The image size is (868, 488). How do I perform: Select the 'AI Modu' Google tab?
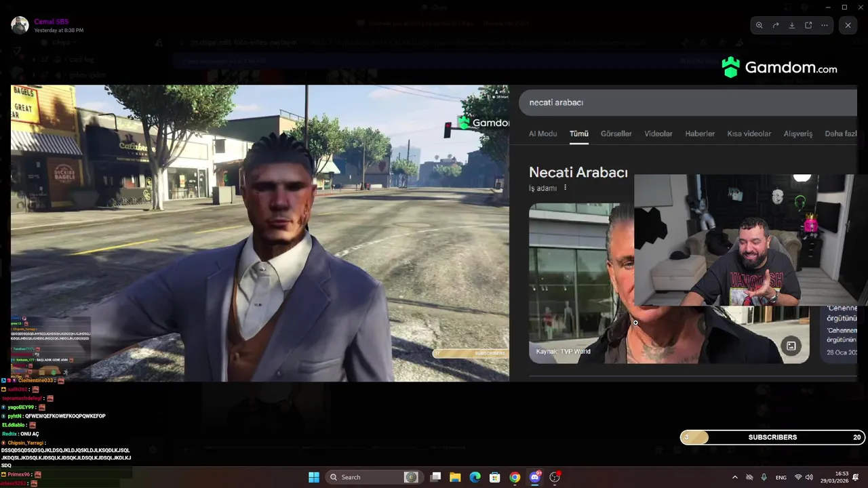542,134
